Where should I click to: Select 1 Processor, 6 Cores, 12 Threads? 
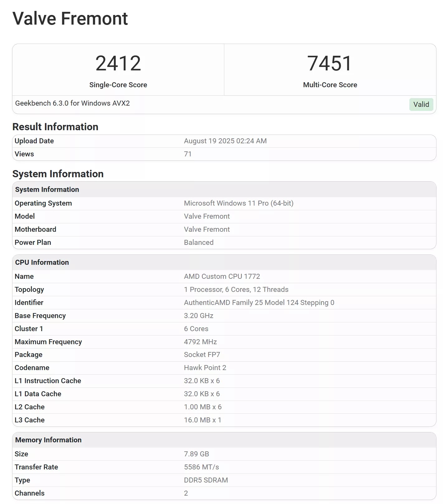tap(236, 289)
